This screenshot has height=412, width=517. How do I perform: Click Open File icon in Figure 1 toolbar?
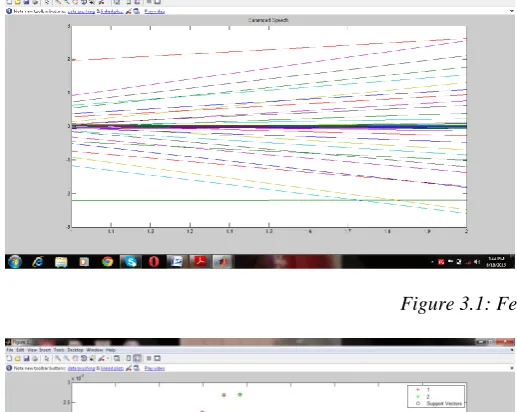tap(18, 358)
